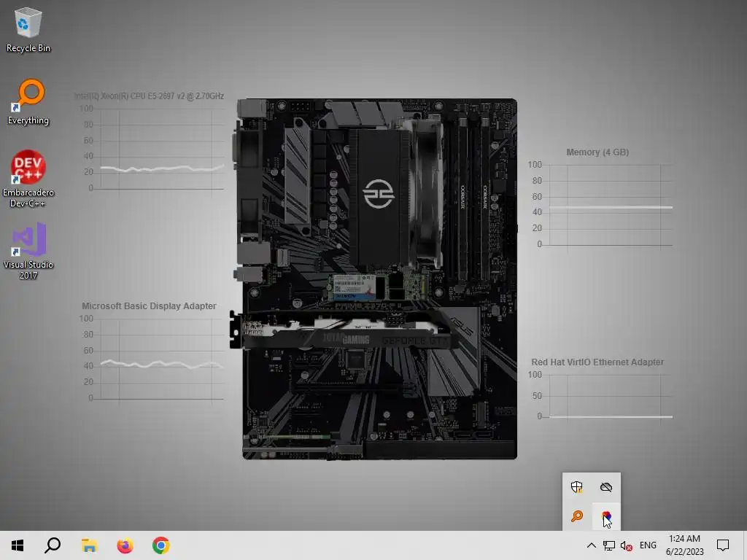Launch Google Chrome from the taskbar
The image size is (747, 560).
(x=161, y=545)
